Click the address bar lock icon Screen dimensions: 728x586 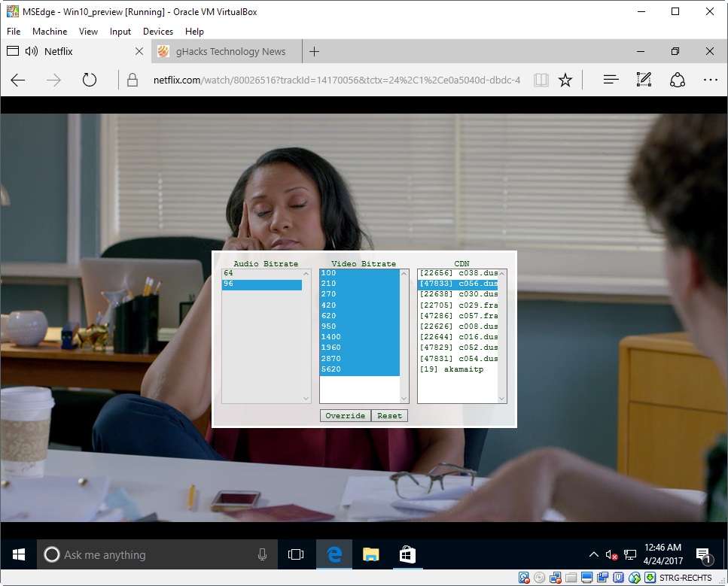coord(133,80)
